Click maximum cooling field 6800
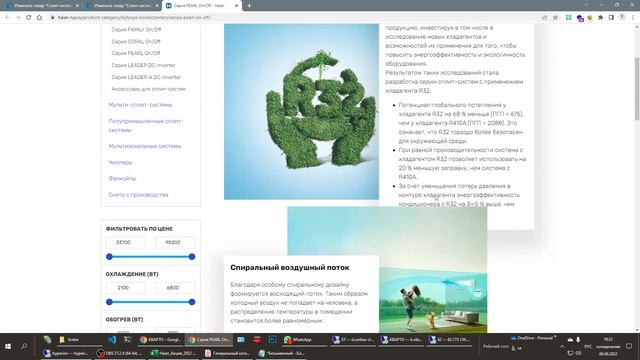The height and width of the screenshot is (360, 640). coord(175,287)
